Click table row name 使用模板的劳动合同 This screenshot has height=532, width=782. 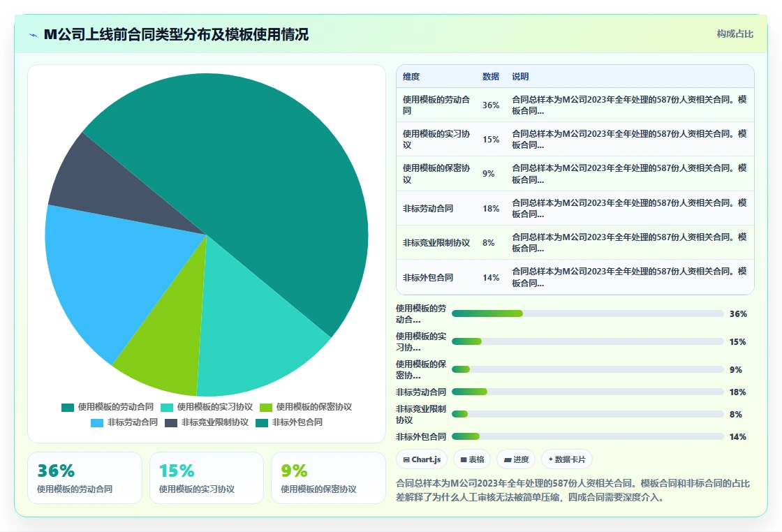[436, 105]
